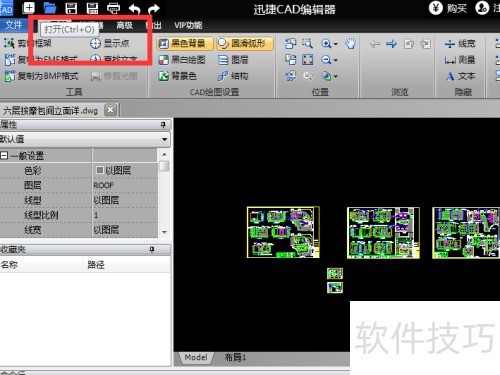Image resolution: width=500 pixels, height=375 pixels.
Task: Collapse the 一般设置 group
Action: point(4,155)
